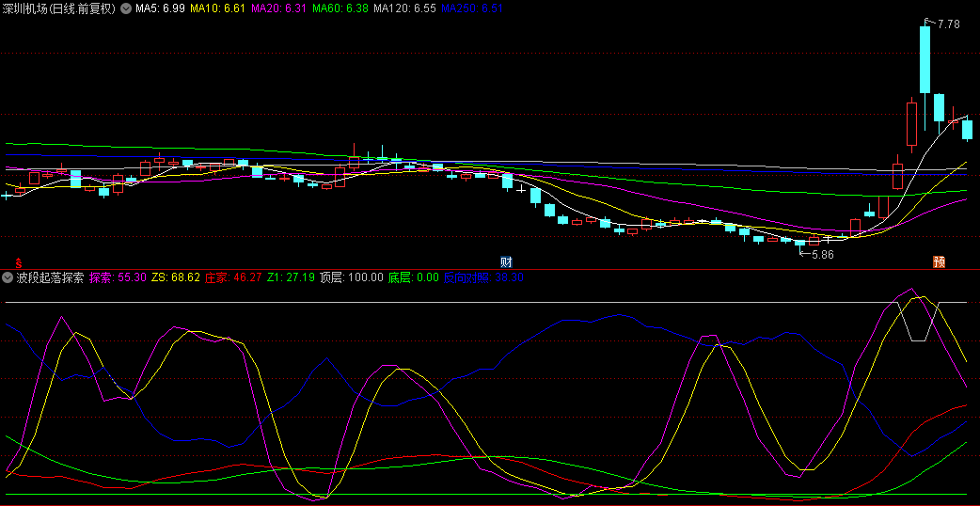Viewport: 980px width, 506px height.
Task: Open the orange 预 forecast marker
Action: [x=939, y=261]
